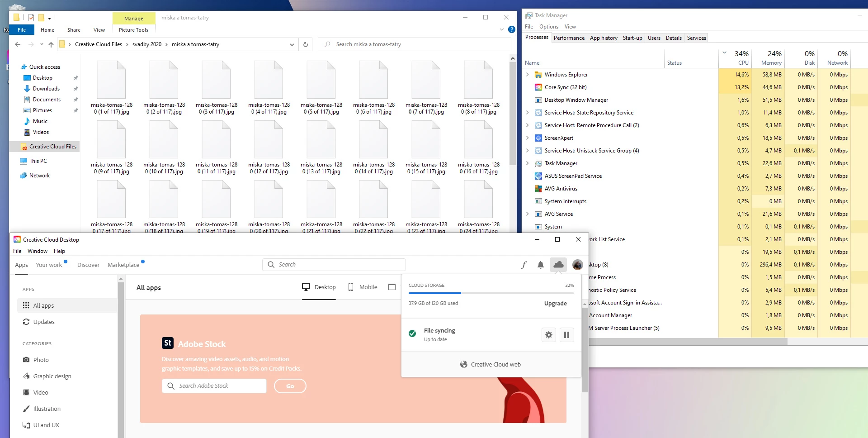Click the File Explorer vertical scrollbar
The image size is (868, 438).
click(512, 113)
